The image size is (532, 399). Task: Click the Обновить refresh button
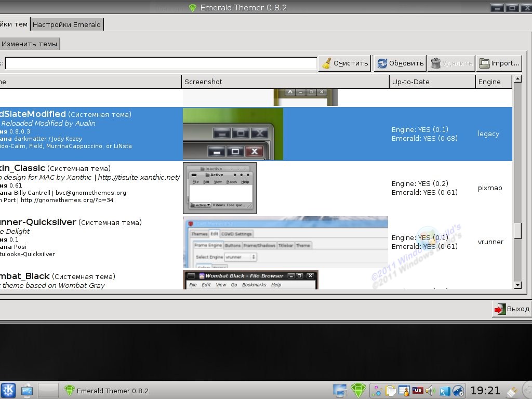coord(400,63)
